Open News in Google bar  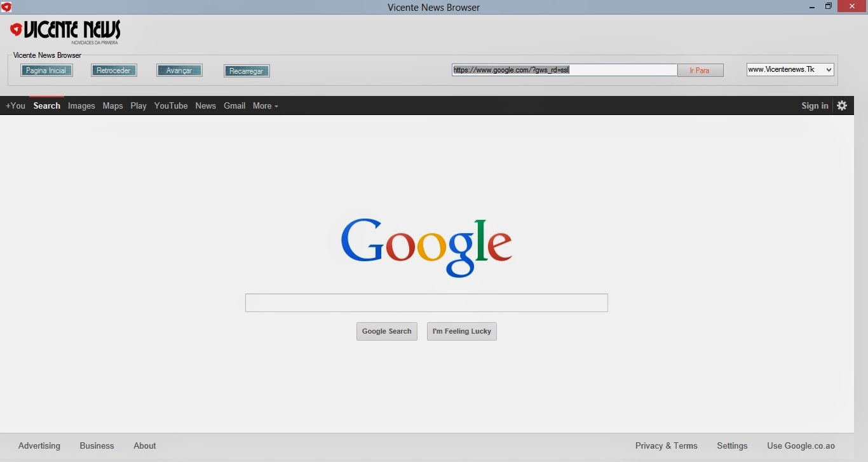[x=205, y=105]
